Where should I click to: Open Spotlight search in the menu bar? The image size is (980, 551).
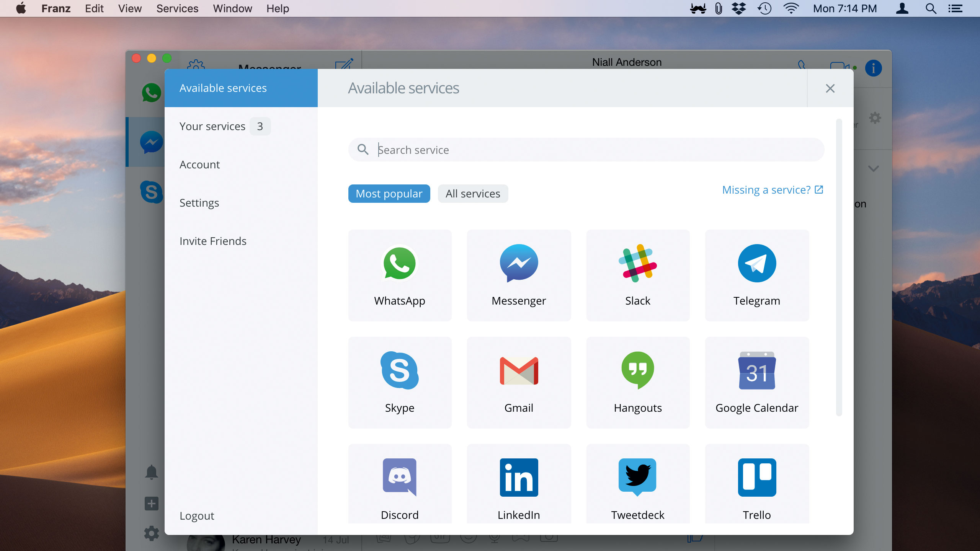931,8
